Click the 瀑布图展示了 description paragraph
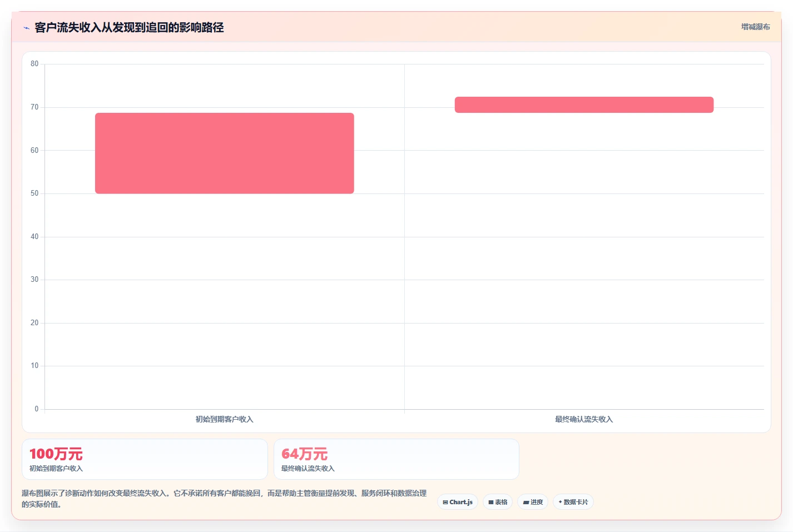Screen dimensions: 793x532 point(224,499)
